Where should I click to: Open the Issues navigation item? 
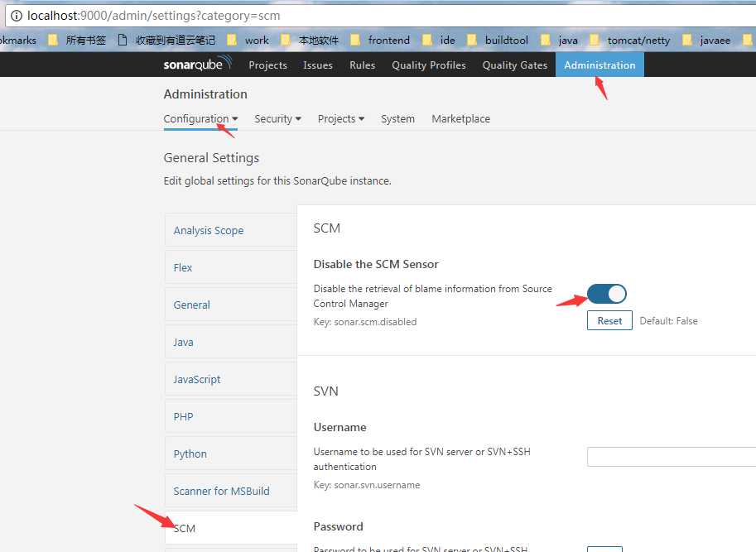(x=318, y=65)
